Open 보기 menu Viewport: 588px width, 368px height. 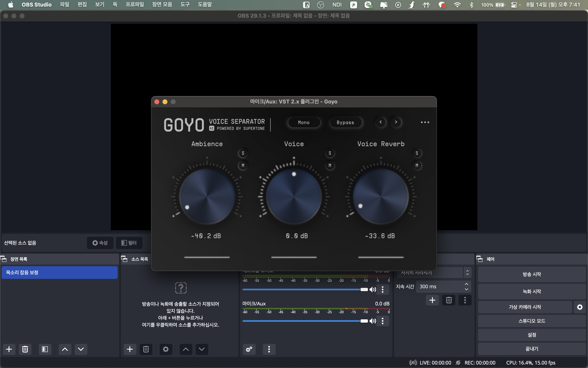pyautogui.click(x=100, y=5)
